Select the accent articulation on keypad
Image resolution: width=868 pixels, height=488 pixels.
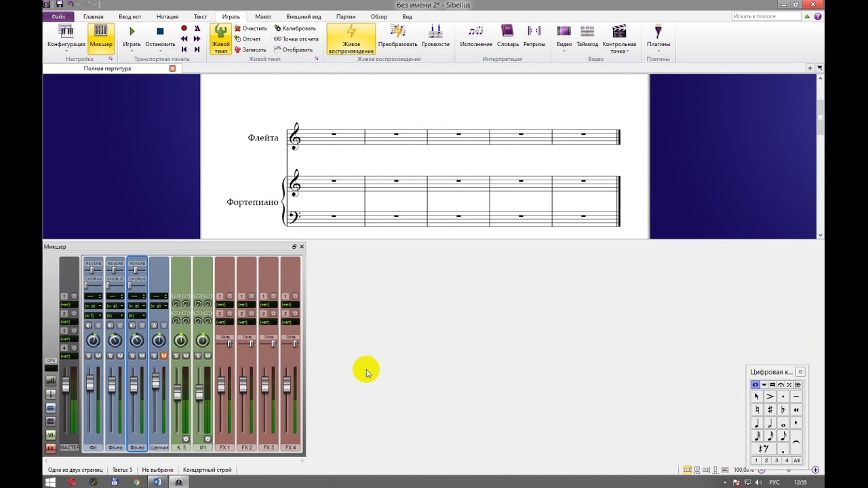[x=770, y=396]
